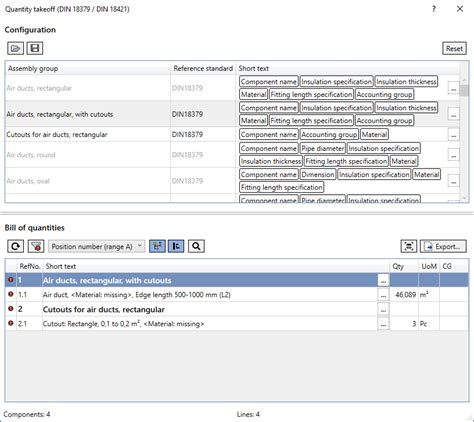Click the RefNo. column header
The image size is (474, 422).
coord(30,266)
